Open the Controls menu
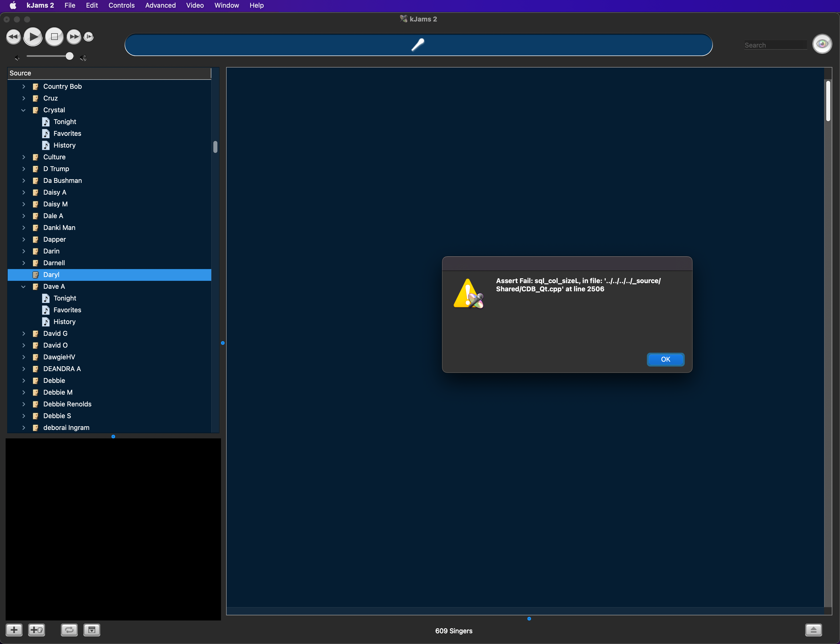Image resolution: width=840 pixels, height=644 pixels. pyautogui.click(x=121, y=5)
